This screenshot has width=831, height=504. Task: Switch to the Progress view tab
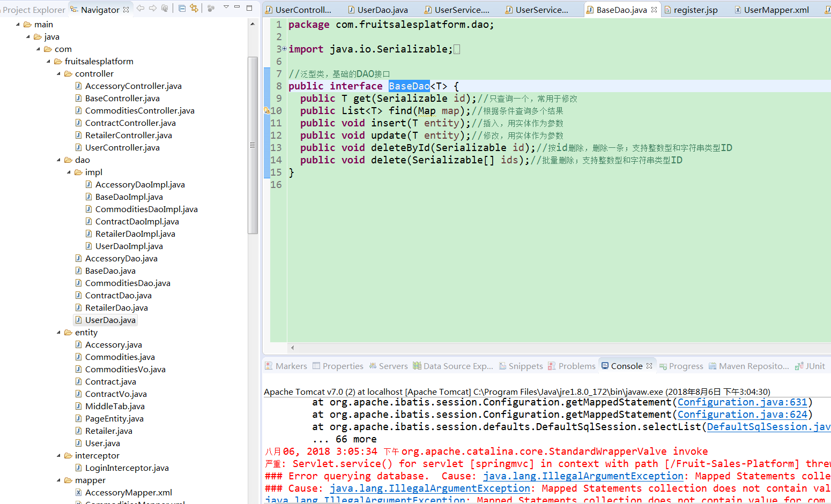[x=681, y=366]
